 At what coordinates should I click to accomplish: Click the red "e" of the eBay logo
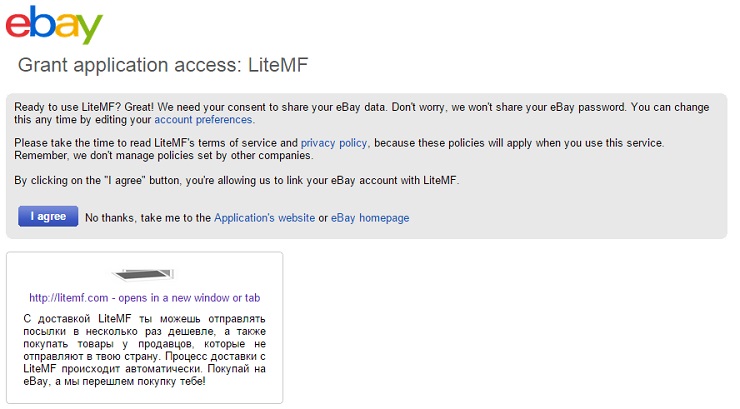click(x=17, y=27)
